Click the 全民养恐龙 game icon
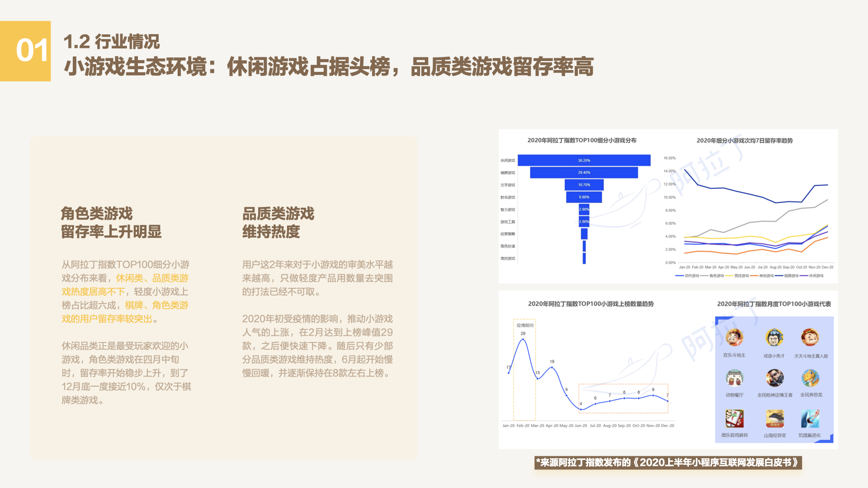This screenshot has height=488, width=868. click(810, 378)
